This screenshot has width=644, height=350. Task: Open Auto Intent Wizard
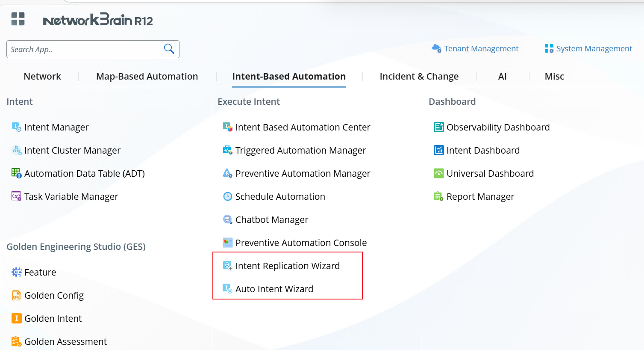[x=274, y=289]
